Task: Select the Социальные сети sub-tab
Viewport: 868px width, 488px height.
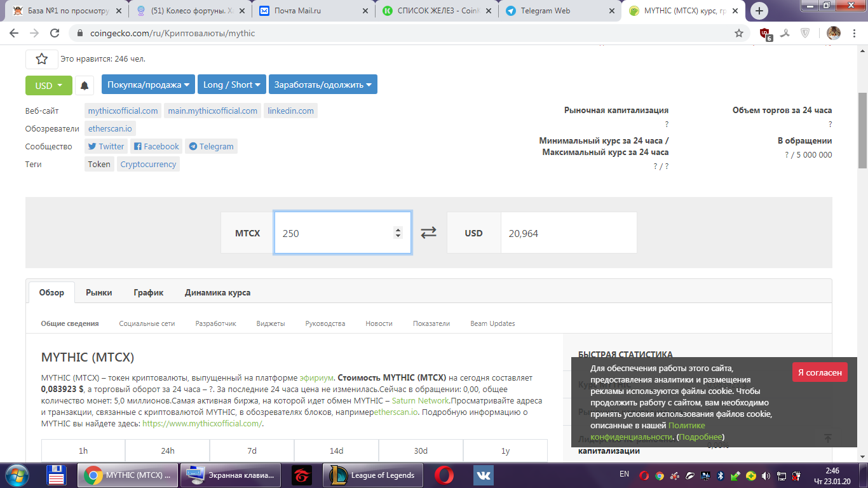Action: click(147, 323)
